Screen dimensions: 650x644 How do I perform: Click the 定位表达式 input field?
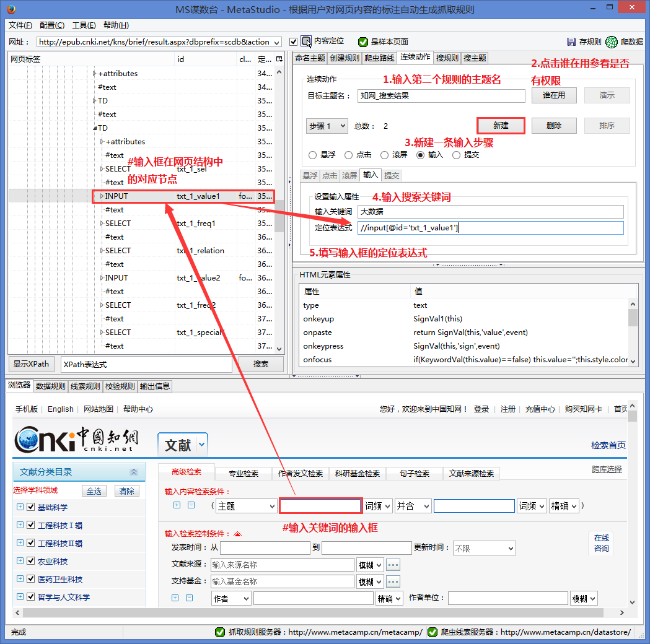(490, 228)
